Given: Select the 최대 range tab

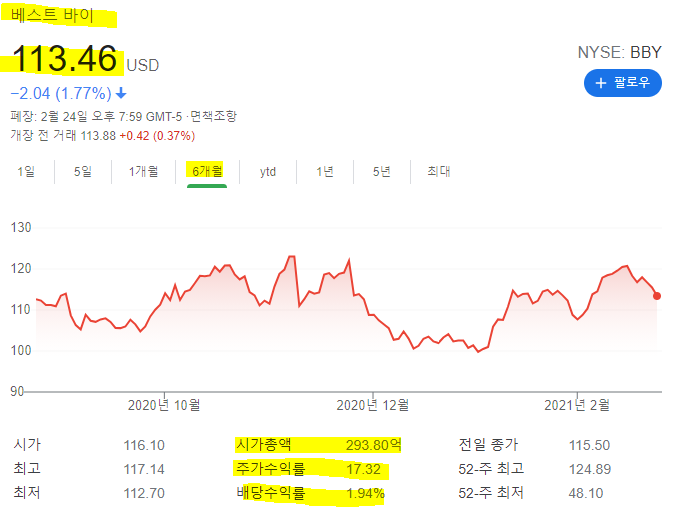Looking at the screenshot, I should 439,171.
